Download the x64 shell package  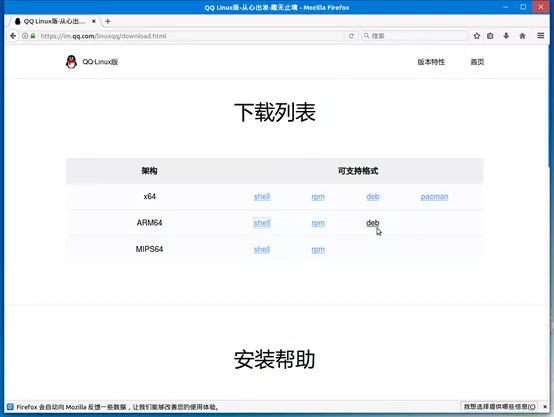pos(261,196)
